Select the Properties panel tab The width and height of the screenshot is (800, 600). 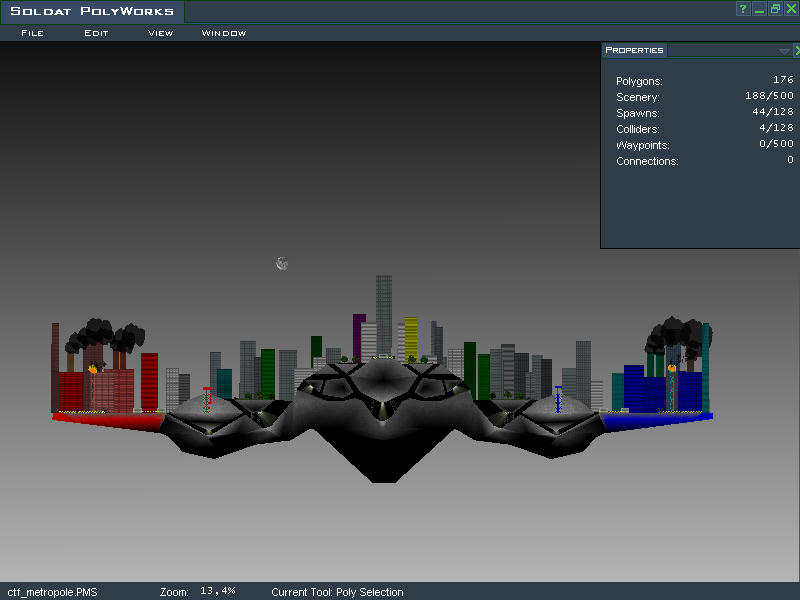634,50
